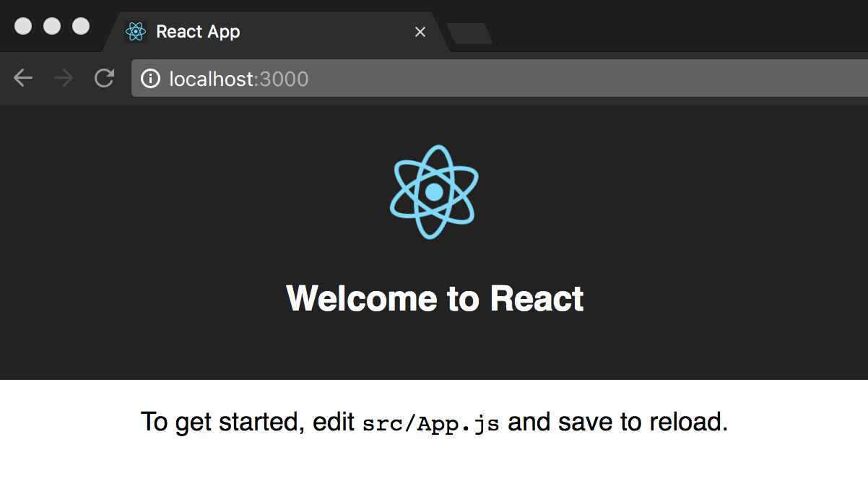868x494 pixels.
Task: Minimize the window using the middle circle
Action: coord(52,26)
